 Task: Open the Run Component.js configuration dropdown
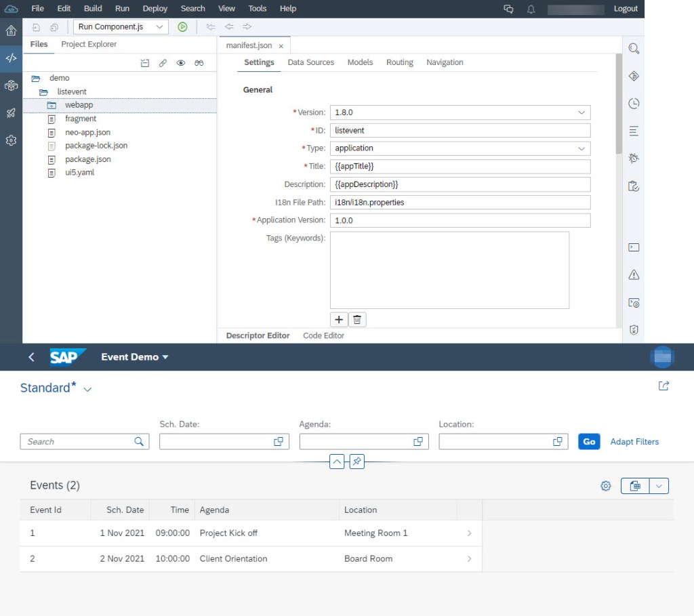click(159, 26)
